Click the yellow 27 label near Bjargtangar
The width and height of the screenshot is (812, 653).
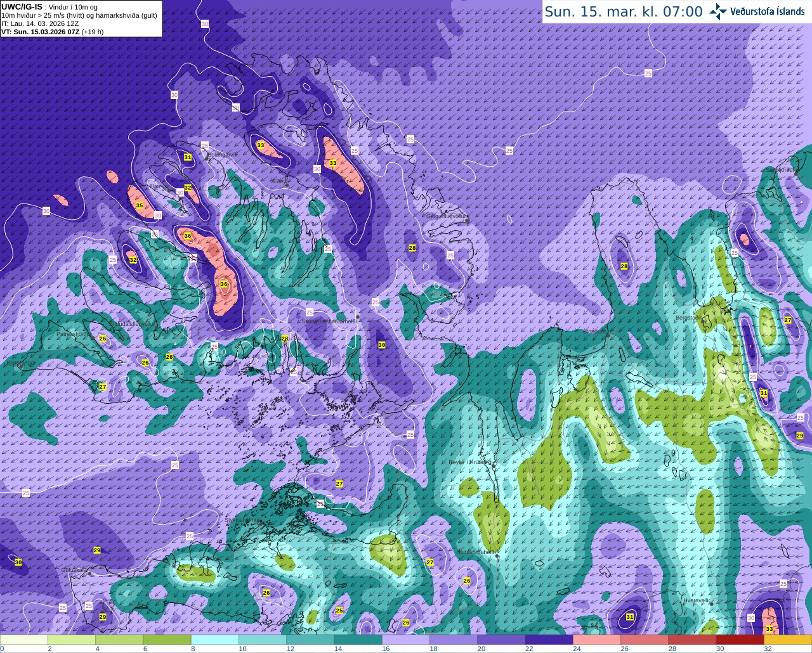[103, 387]
